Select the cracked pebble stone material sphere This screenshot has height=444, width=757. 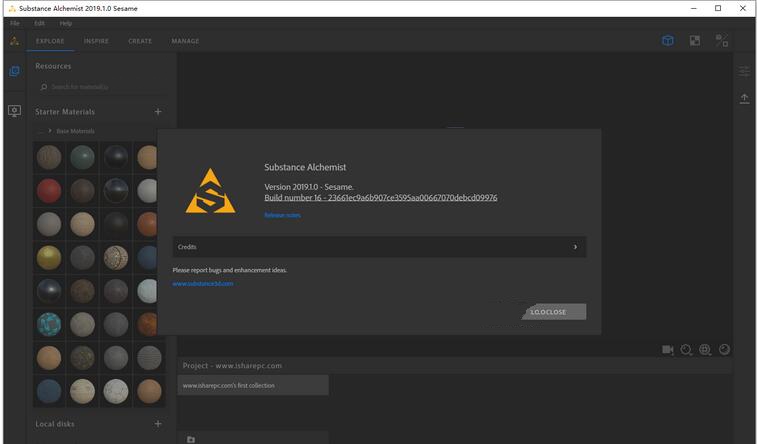click(x=116, y=257)
